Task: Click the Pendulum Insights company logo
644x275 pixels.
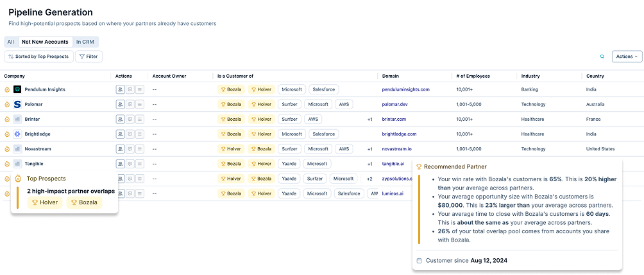Action: (x=17, y=89)
